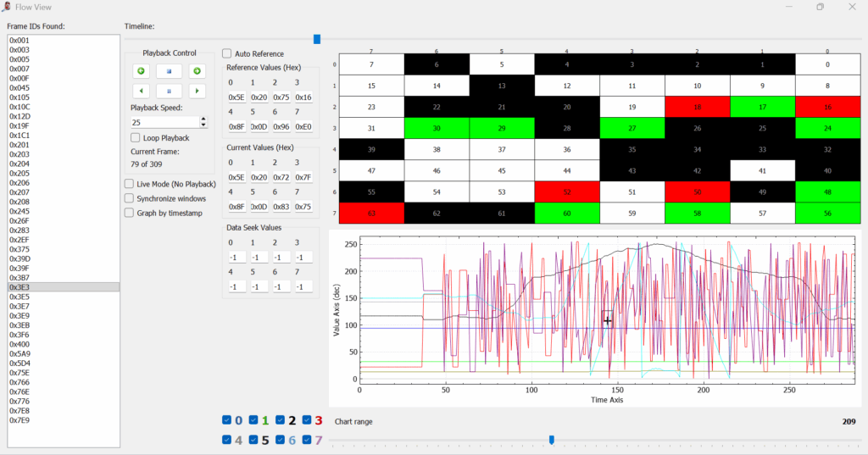Click the green circled right-arrow step-forward icon
This screenshot has width=868, height=455.
(x=197, y=71)
